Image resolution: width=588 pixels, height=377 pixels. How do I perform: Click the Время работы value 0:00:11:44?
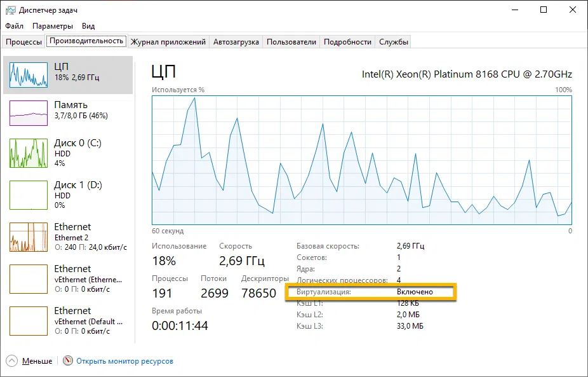(180, 326)
